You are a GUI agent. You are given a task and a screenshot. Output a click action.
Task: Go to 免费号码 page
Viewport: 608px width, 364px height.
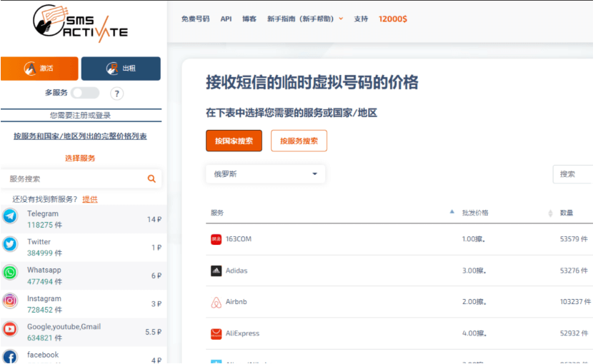point(195,19)
